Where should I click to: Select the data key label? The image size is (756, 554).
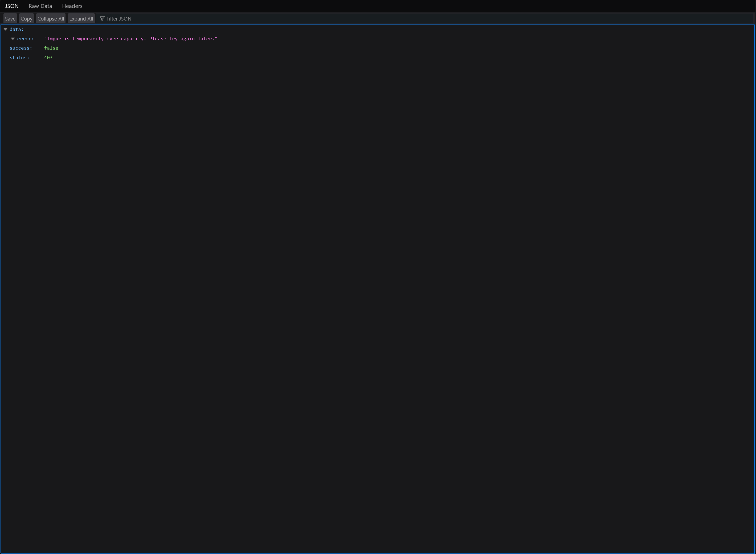(x=17, y=30)
